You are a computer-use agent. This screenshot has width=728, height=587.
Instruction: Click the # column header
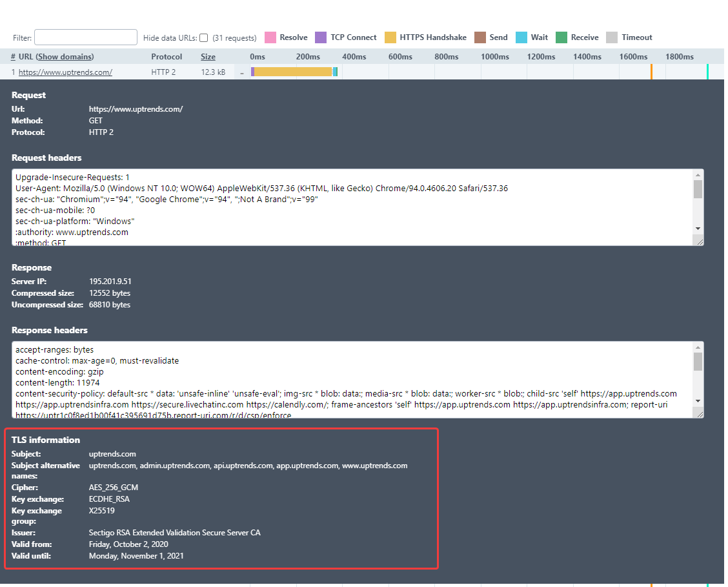point(13,57)
